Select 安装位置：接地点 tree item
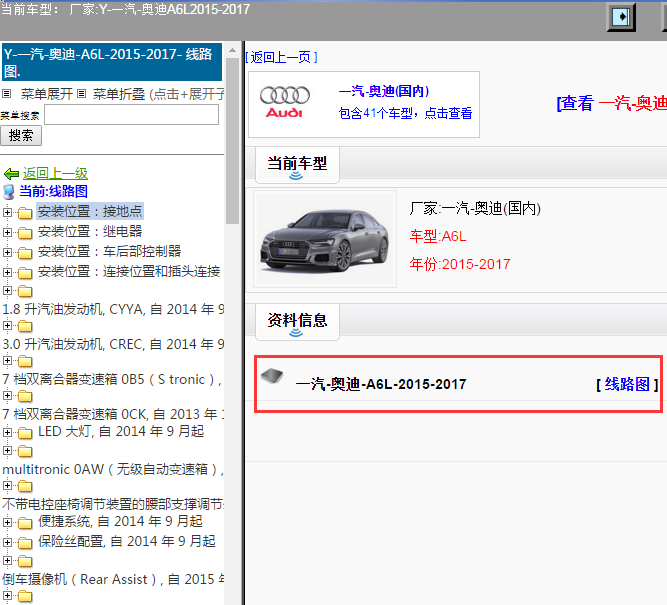The height and width of the screenshot is (605, 667). click(90, 211)
